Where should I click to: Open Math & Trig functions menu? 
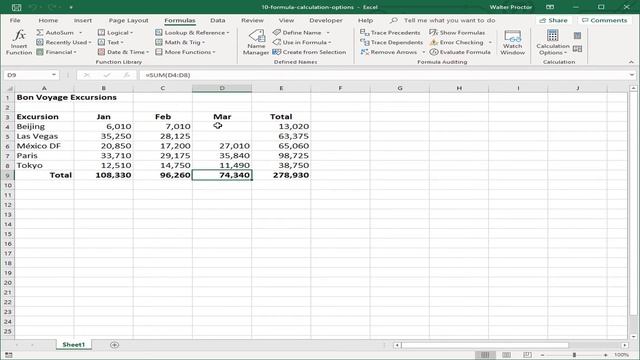tap(180, 42)
